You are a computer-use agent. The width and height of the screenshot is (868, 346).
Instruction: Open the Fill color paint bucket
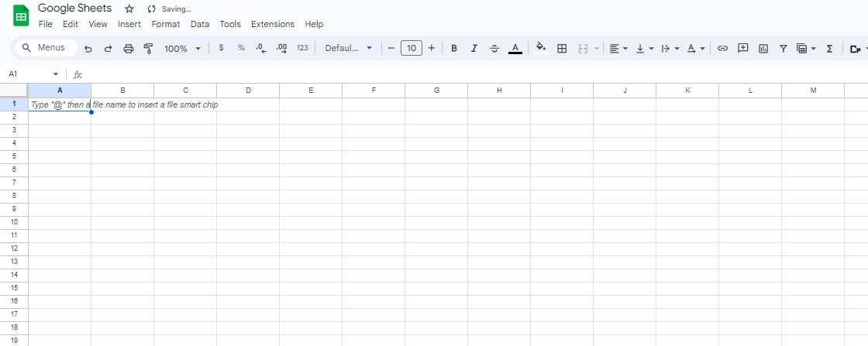[x=541, y=48]
